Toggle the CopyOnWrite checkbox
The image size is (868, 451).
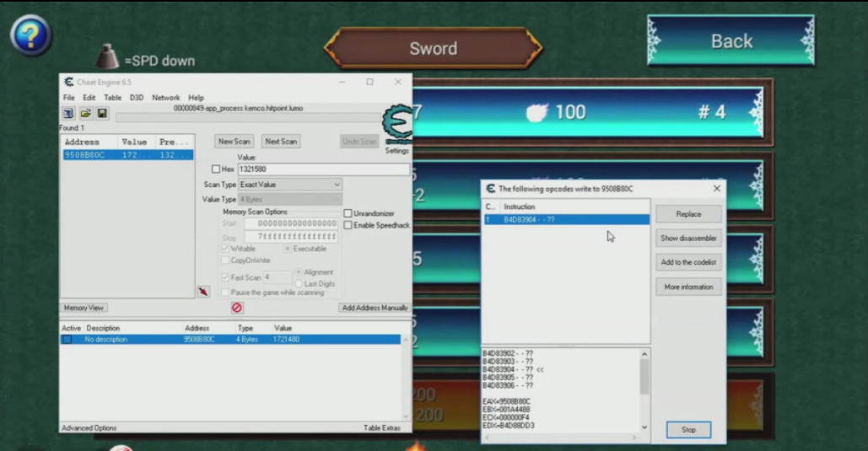pos(225,260)
